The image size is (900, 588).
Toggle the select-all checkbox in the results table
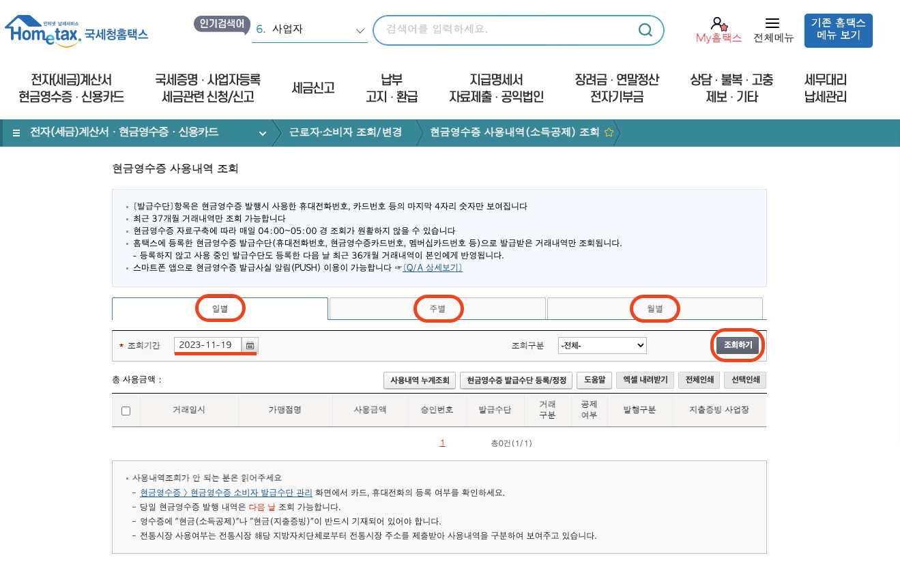[x=126, y=409]
